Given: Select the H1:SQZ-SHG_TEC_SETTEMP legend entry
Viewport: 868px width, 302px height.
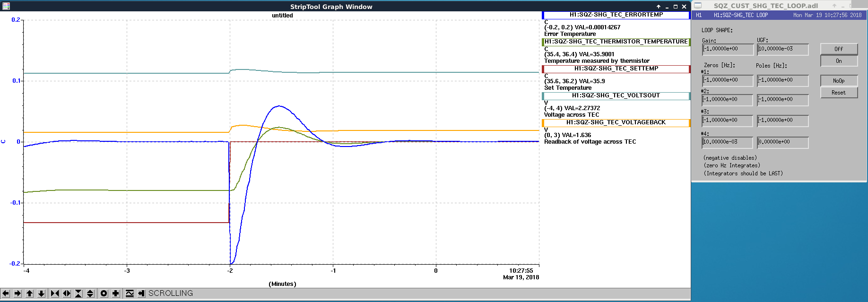Looking at the screenshot, I should coord(616,69).
